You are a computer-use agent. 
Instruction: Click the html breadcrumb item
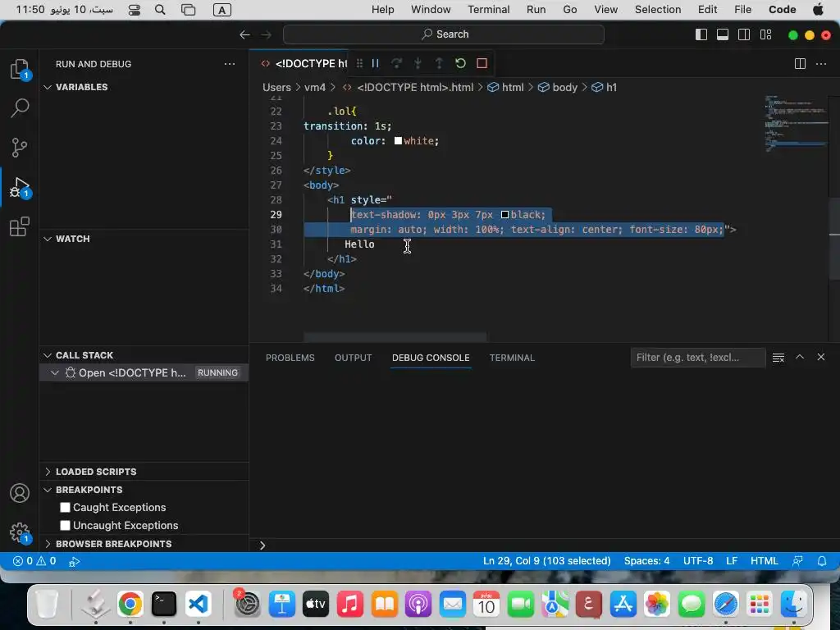[x=505, y=87]
